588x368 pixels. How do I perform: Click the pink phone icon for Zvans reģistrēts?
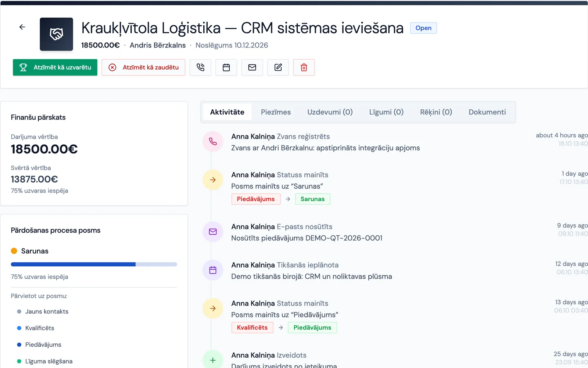tap(213, 141)
